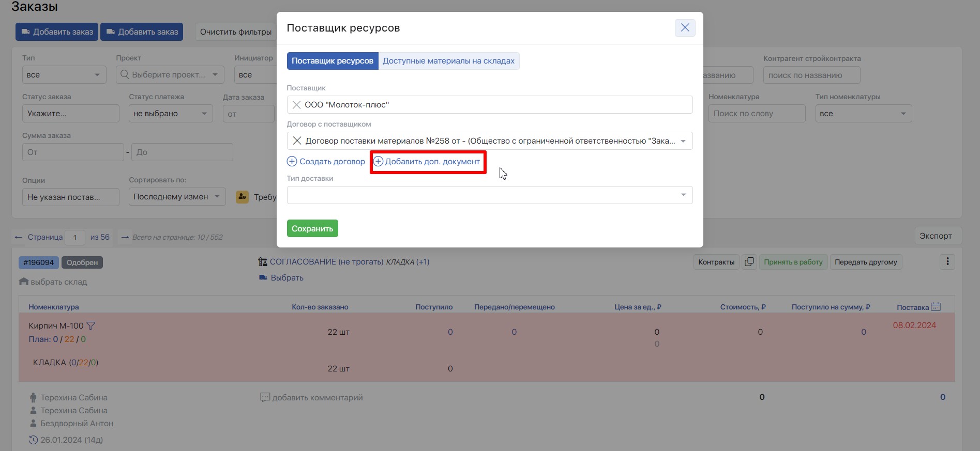Viewport: 980px width, 451px height.
Task: Click the copy icon next to Контракты
Action: coord(749,262)
